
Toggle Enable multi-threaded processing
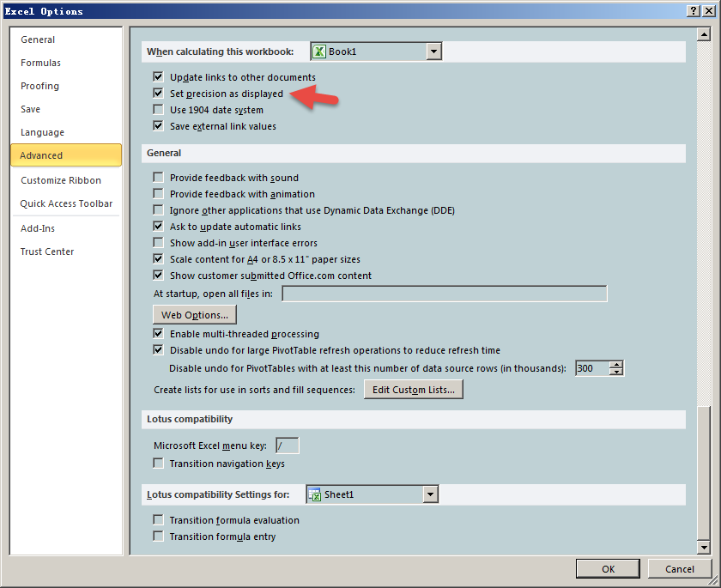pyautogui.click(x=158, y=334)
